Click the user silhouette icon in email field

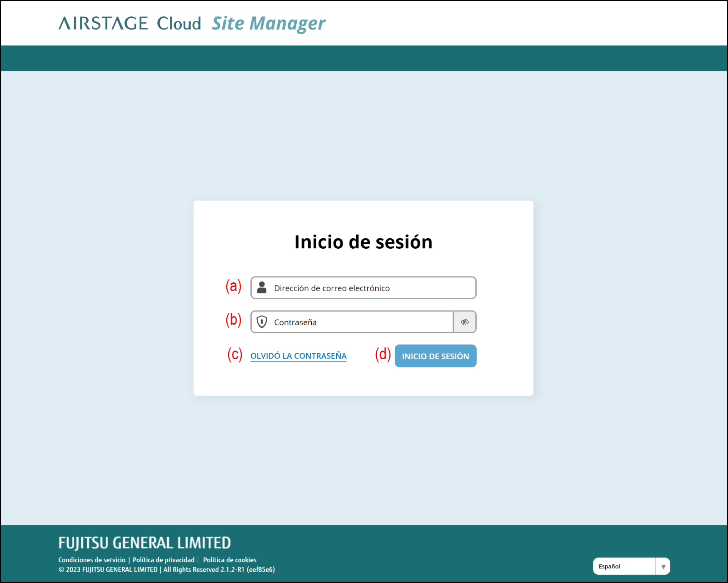pyautogui.click(x=262, y=287)
